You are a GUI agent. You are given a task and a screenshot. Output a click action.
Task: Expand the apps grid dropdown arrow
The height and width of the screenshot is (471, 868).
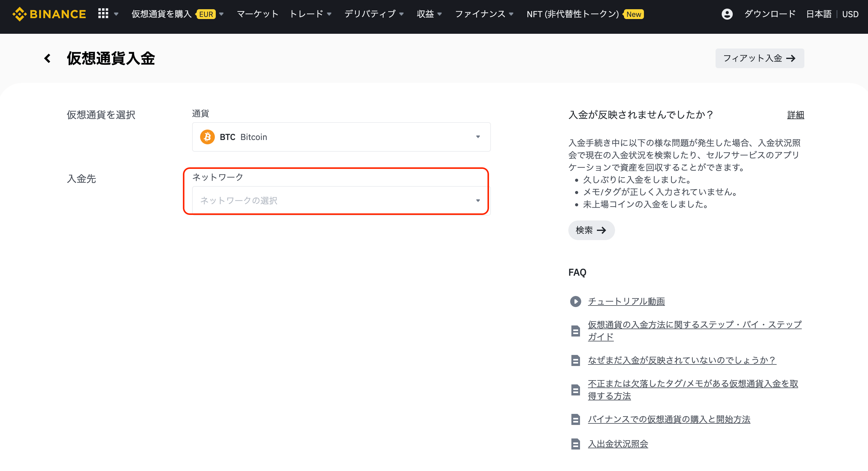tap(116, 14)
